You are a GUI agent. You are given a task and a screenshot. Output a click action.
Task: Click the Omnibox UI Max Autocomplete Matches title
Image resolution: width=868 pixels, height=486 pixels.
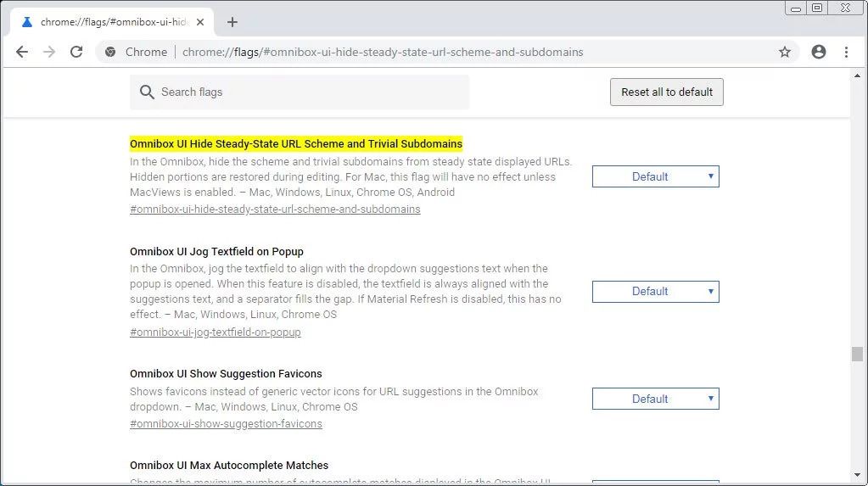tap(229, 465)
